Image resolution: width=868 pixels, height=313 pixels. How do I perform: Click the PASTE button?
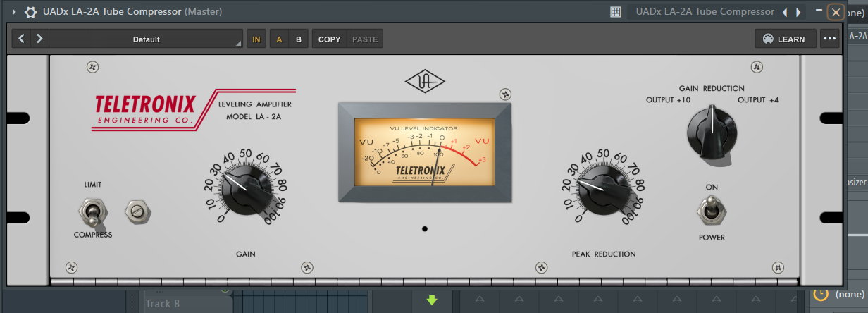tap(365, 39)
